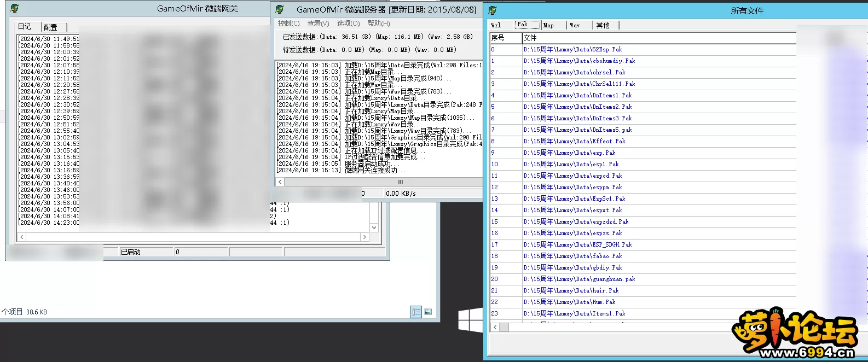This screenshot has height=362, width=868.
Task: Click gateway log entry 2024/6/30 14:23:00
Action: (x=49, y=223)
